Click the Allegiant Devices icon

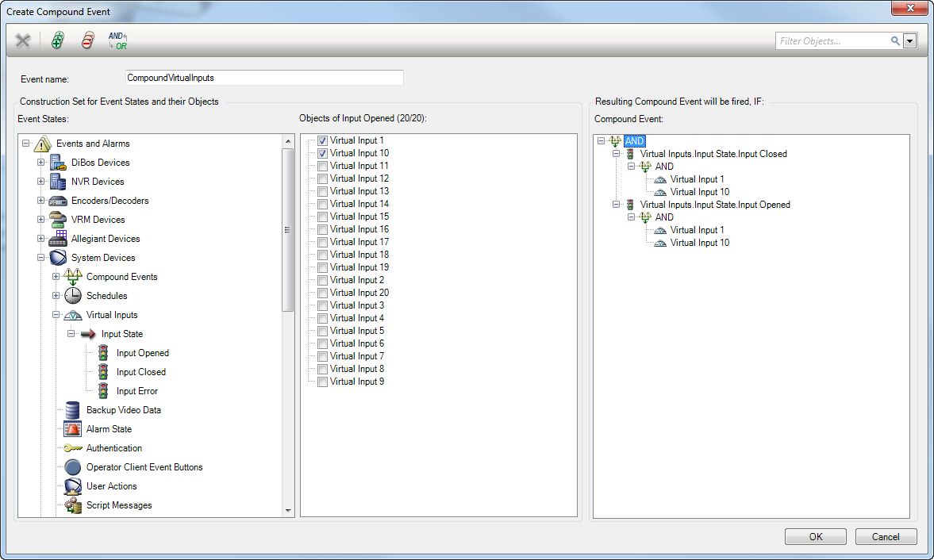click(58, 239)
